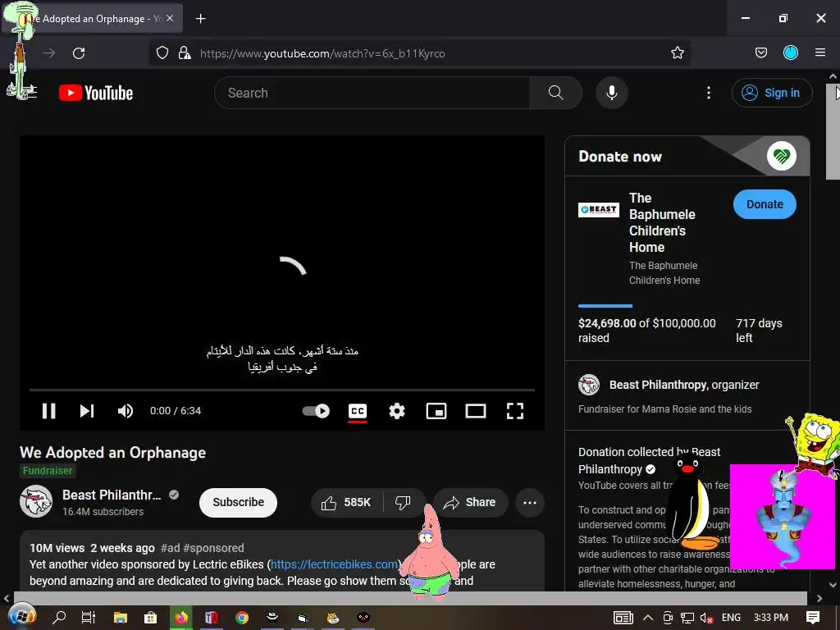
Task: Open YouTube settings three-dot menu
Action: (708, 94)
